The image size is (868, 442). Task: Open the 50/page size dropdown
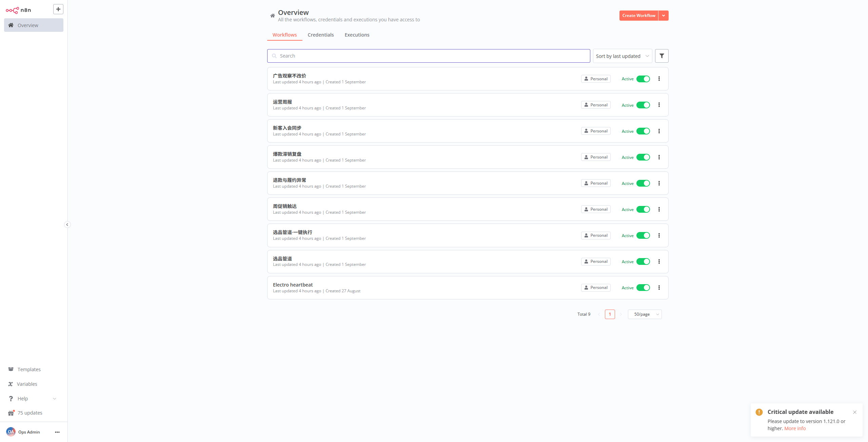coord(645,314)
